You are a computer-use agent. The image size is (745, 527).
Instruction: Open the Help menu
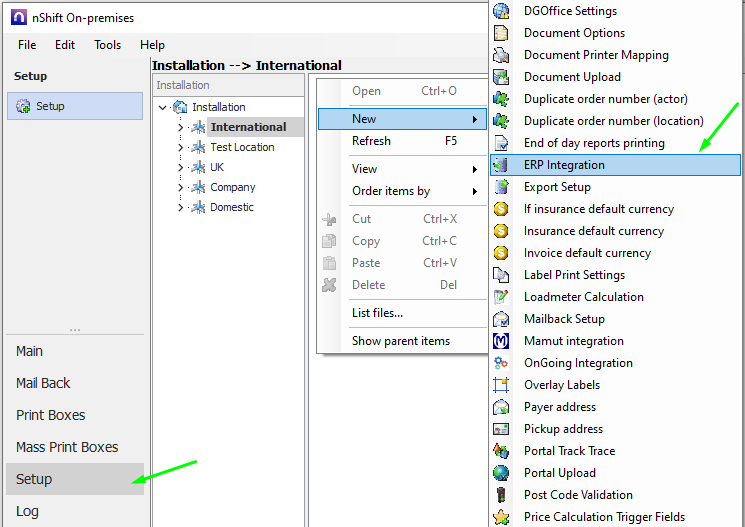coord(152,45)
